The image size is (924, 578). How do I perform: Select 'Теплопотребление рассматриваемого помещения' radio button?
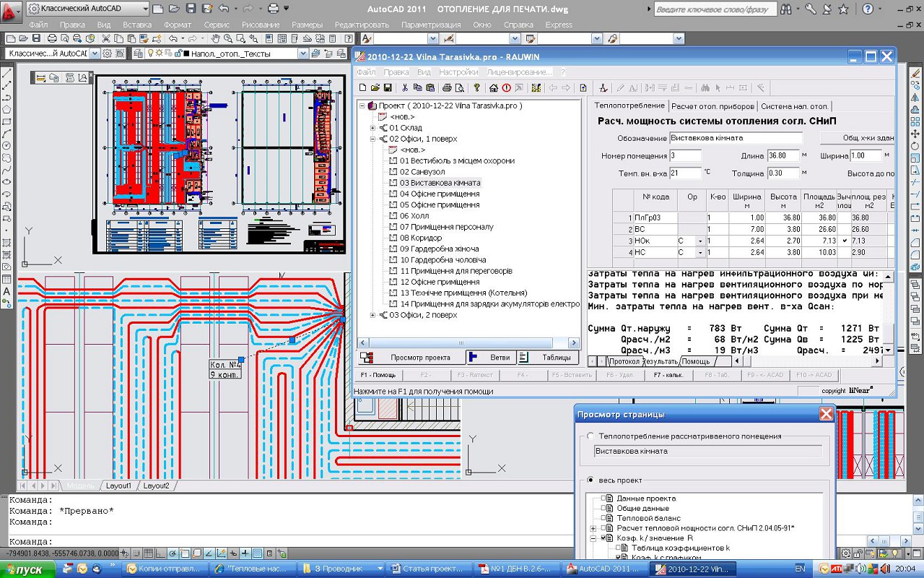[591, 436]
